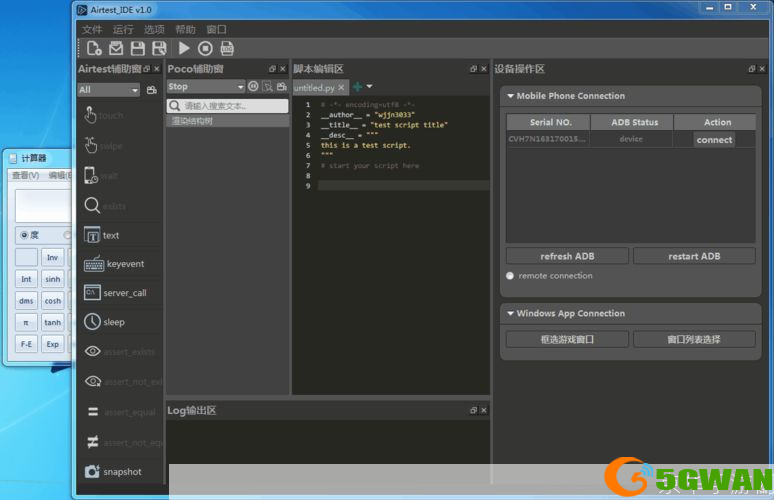Select the touch command
The image size is (774, 500).
coord(104,115)
